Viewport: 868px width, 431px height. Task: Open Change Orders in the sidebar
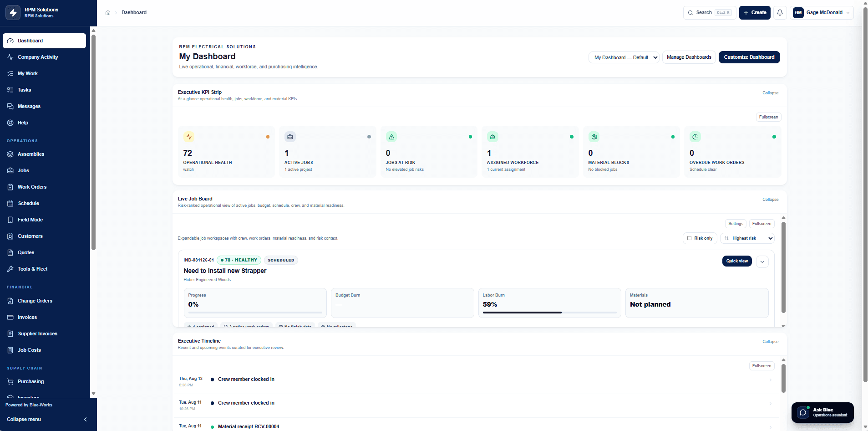(x=44, y=301)
